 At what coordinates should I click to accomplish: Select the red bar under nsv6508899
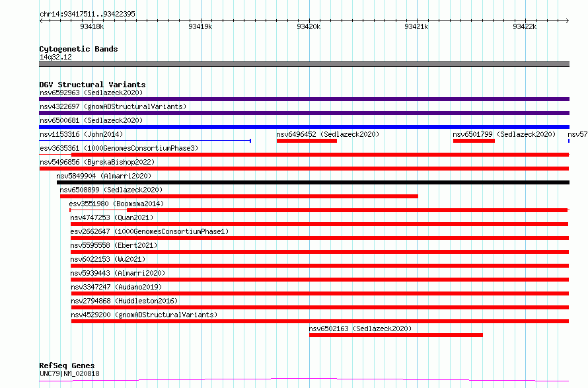pyautogui.click(x=239, y=196)
